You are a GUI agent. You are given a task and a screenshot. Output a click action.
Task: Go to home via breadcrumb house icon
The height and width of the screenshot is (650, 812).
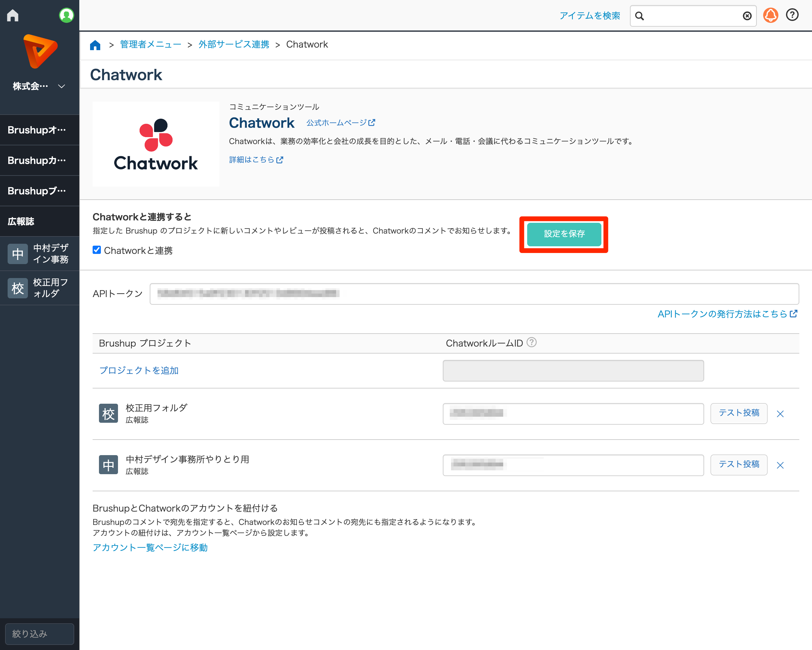tap(95, 45)
